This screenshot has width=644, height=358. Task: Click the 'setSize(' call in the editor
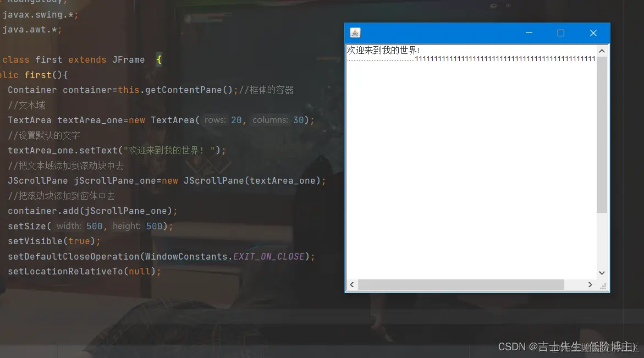point(29,226)
